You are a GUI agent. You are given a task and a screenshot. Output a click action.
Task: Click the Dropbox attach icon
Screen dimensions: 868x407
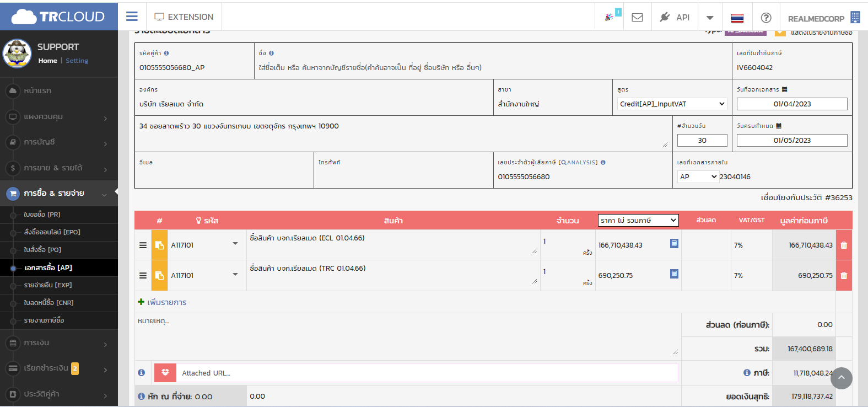pos(165,373)
